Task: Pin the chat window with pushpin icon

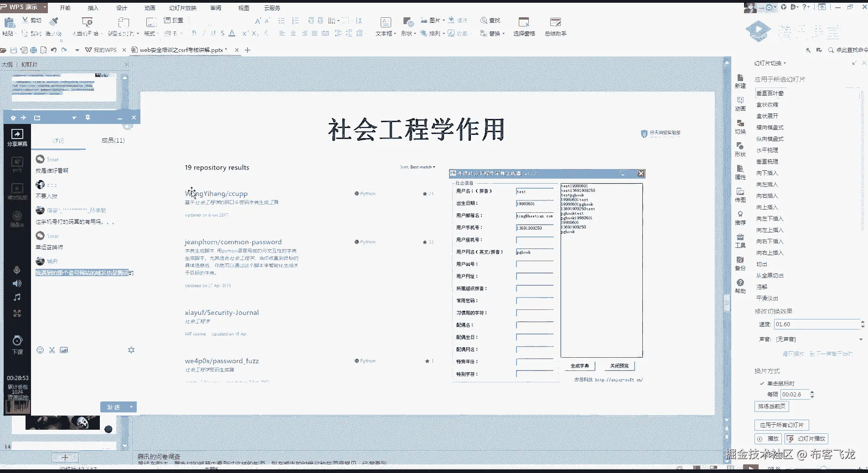Action: tap(88, 118)
